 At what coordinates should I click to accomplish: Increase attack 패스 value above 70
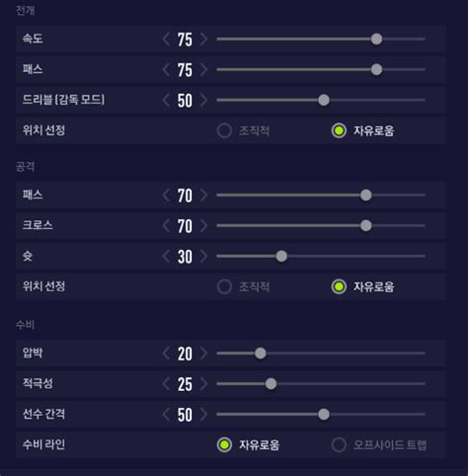[x=203, y=196]
